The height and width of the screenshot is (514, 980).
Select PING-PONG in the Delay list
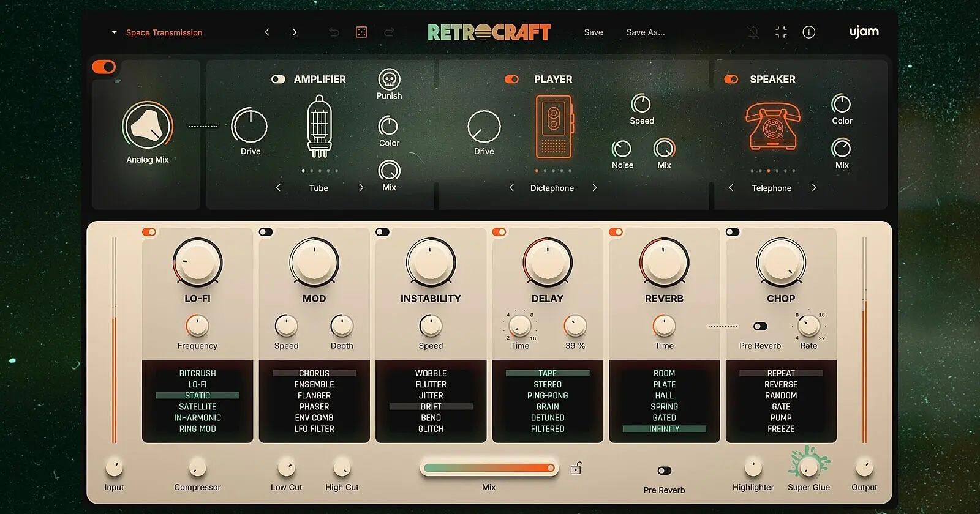click(x=548, y=396)
